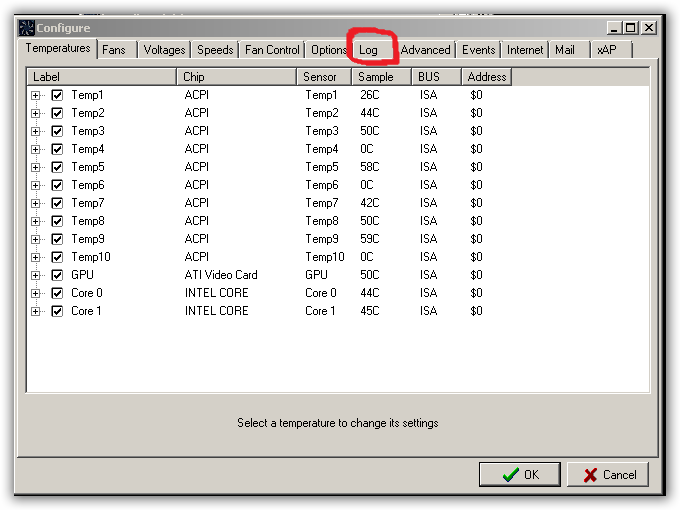Click the Sensor column header
Screen dimensions: 680x510
click(324, 77)
